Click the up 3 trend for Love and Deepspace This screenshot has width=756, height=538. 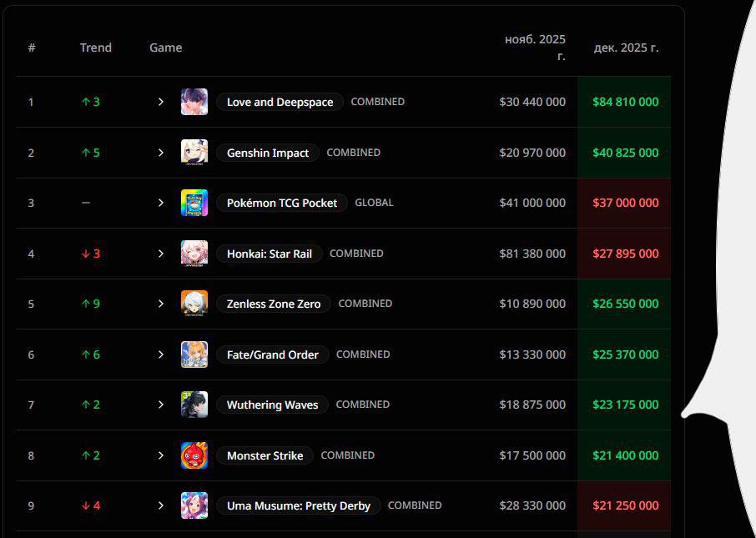[91, 102]
